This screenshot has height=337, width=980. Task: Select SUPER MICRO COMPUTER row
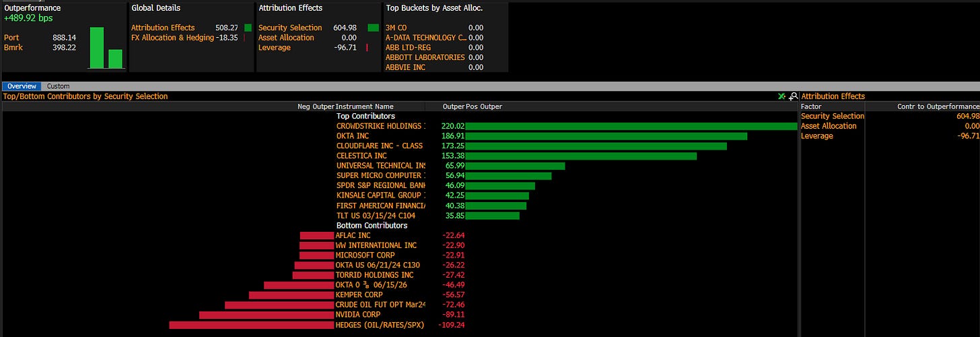pyautogui.click(x=380, y=176)
